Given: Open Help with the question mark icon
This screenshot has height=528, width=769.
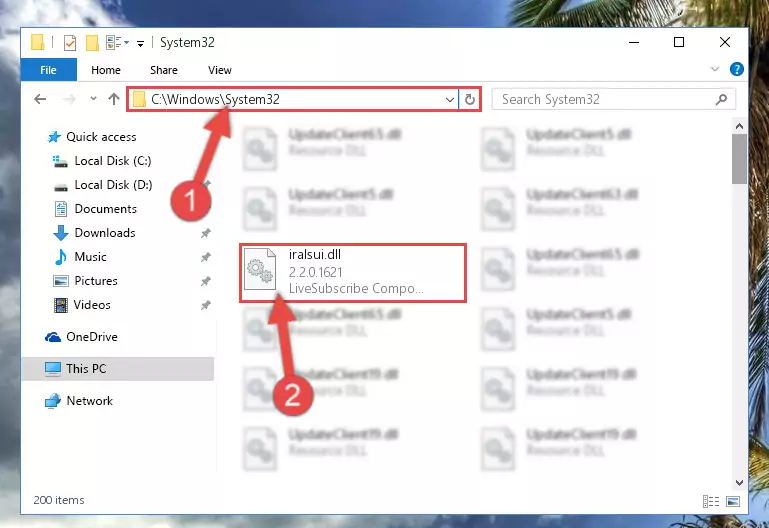Looking at the screenshot, I should pos(736,69).
